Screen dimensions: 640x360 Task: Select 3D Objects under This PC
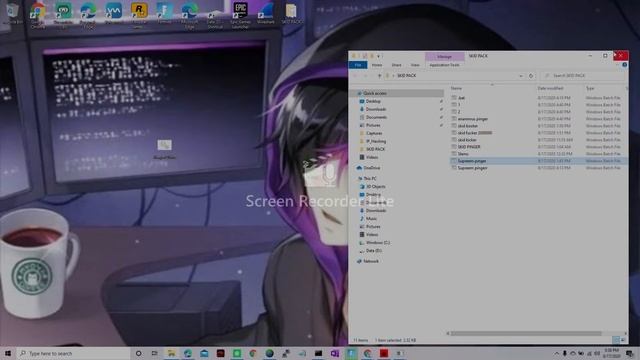pyautogui.click(x=376, y=187)
